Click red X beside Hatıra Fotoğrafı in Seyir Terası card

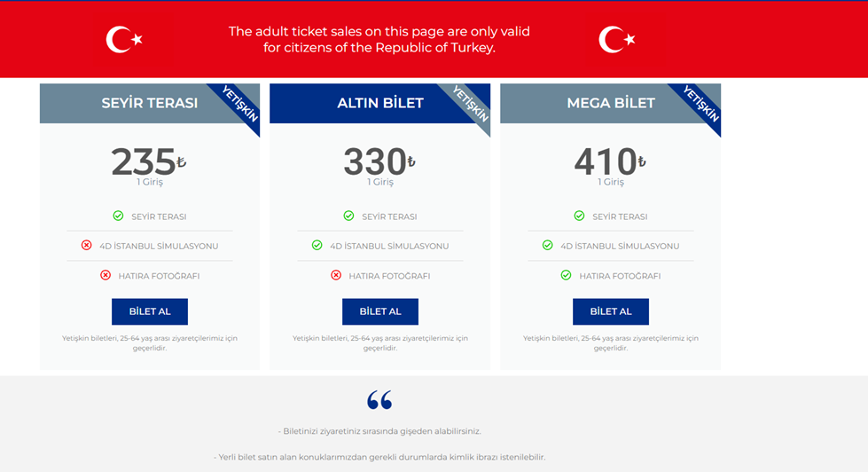pos(106,275)
